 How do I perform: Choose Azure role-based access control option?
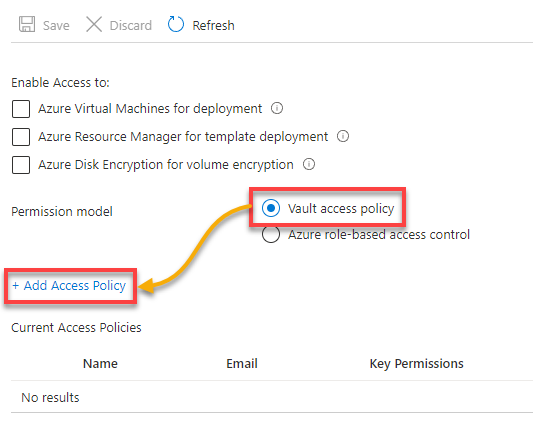coord(271,234)
